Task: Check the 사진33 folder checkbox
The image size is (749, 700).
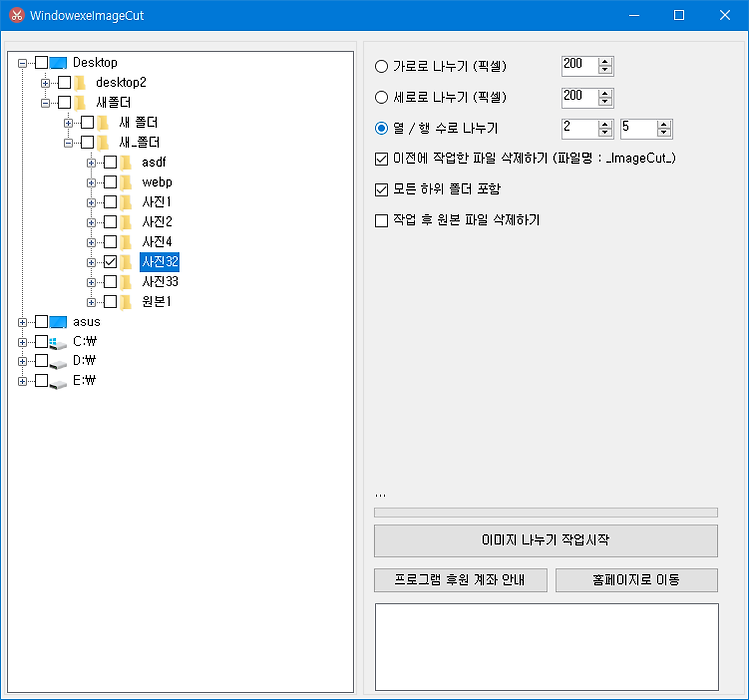Action: point(110,282)
